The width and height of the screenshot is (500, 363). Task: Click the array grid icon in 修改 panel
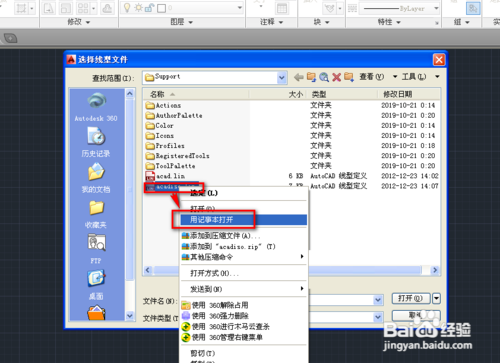click(x=83, y=8)
